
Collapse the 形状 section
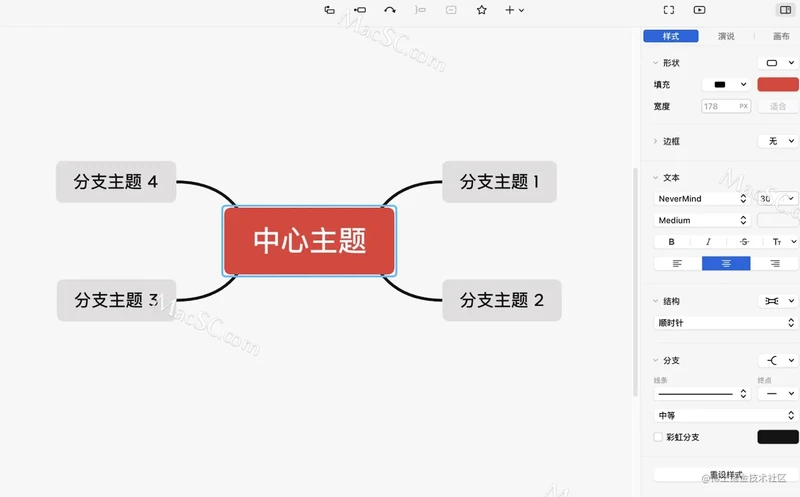656,63
